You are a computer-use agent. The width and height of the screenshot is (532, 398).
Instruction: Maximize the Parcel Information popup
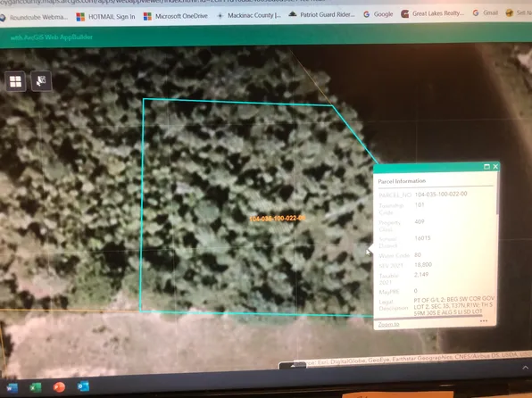click(486, 167)
